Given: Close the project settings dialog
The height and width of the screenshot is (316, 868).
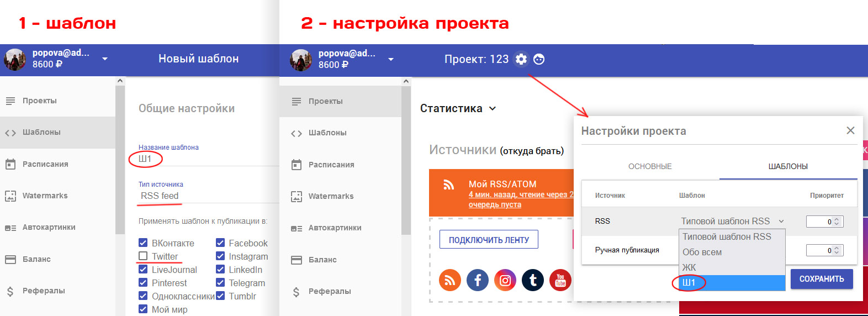Looking at the screenshot, I should [x=850, y=130].
